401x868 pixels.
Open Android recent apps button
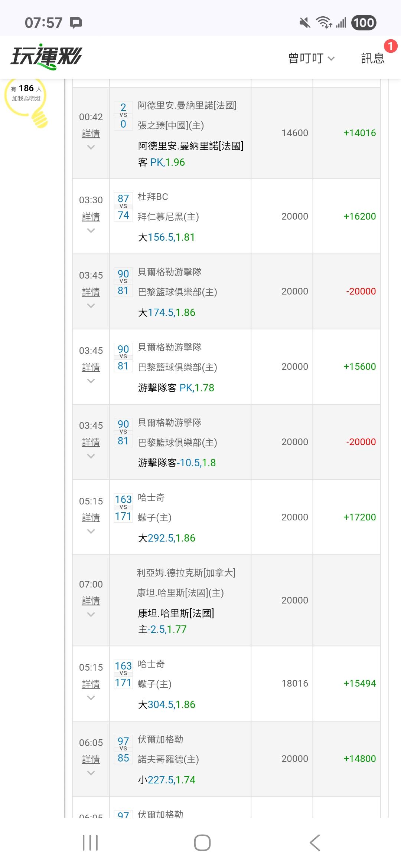pos(90,843)
